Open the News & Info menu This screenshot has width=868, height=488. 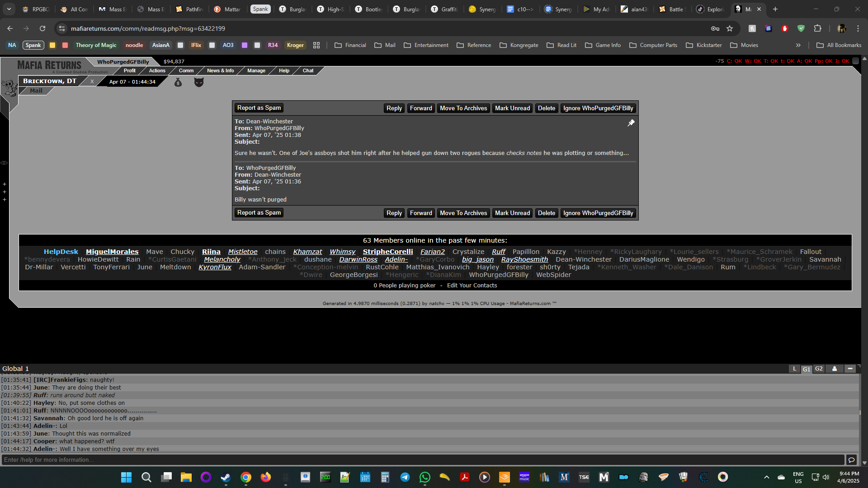(221, 70)
